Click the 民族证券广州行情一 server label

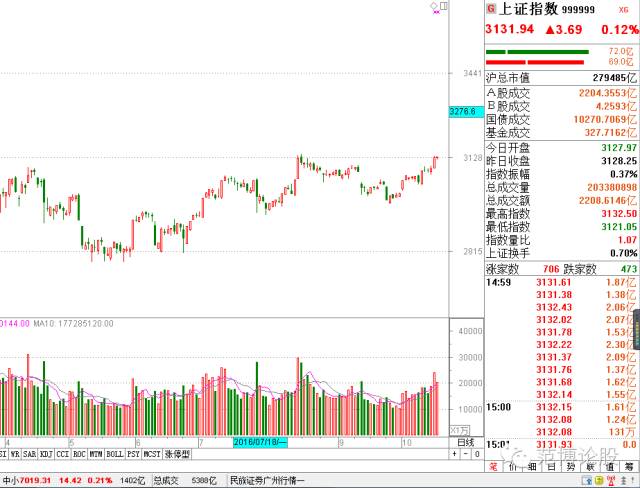click(267, 480)
